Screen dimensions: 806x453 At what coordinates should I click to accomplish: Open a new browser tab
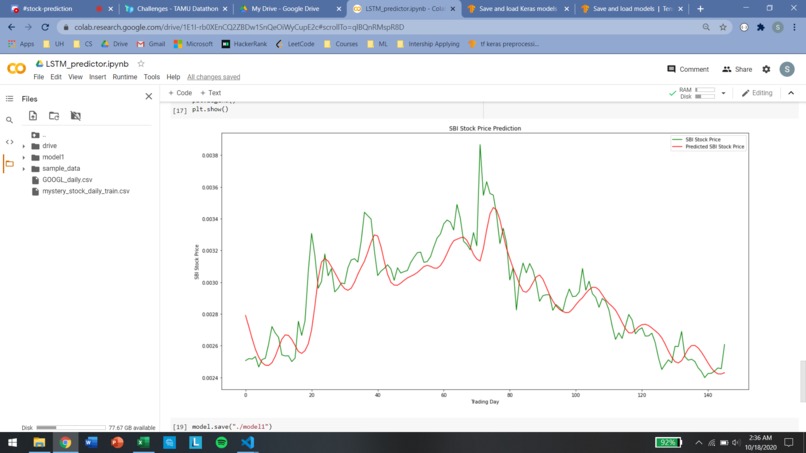pyautogui.click(x=700, y=9)
